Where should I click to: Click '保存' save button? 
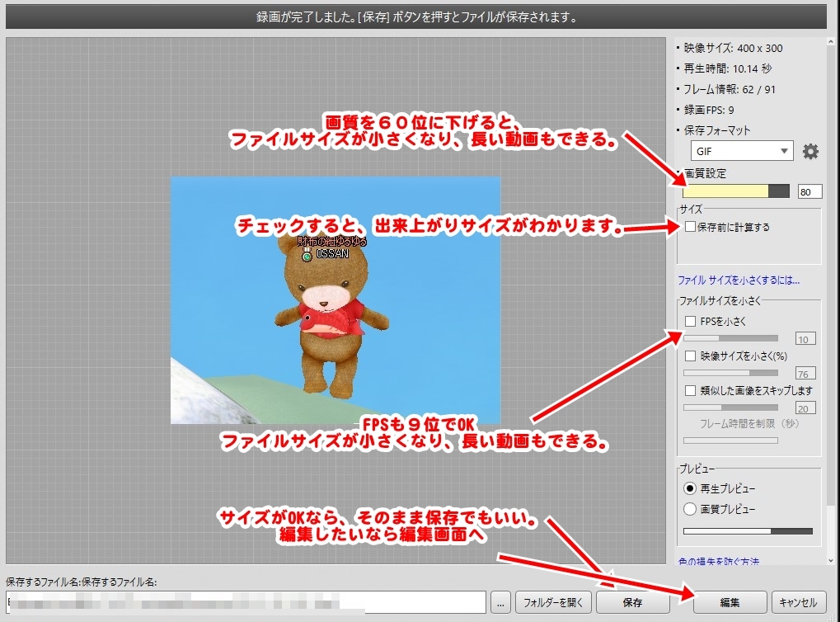point(632,602)
